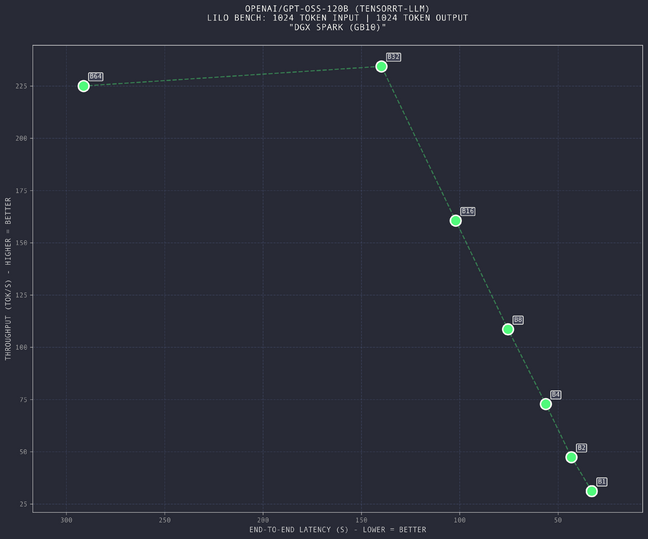This screenshot has height=539, width=648.
Task: Select the 150 tick on the x-axis
Action: tap(361, 519)
